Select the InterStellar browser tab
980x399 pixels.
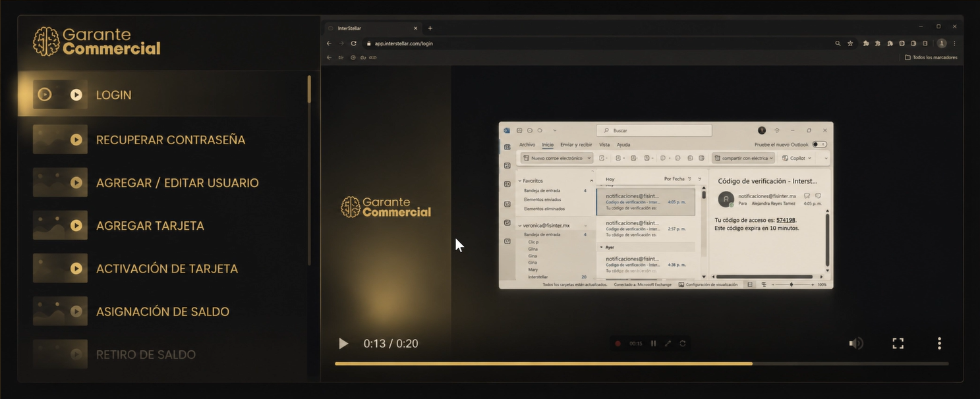[x=372, y=28]
